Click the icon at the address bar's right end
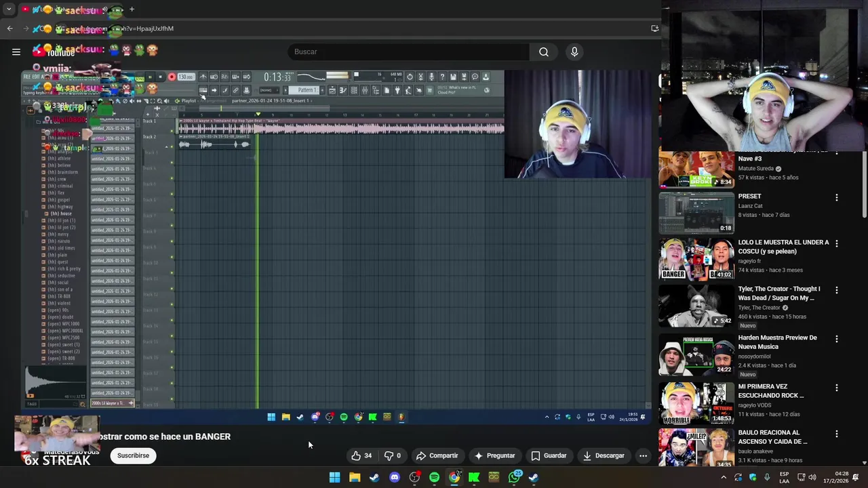The image size is (868, 488). (x=654, y=28)
